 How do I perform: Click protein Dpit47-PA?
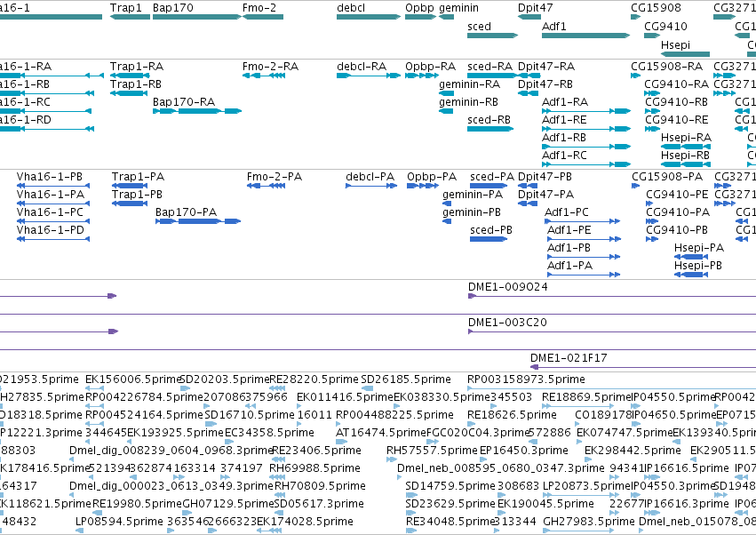(528, 204)
